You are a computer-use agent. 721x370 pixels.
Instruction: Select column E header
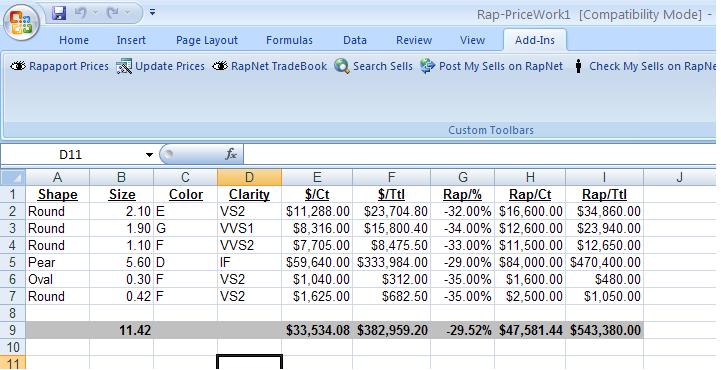pyautogui.click(x=317, y=177)
